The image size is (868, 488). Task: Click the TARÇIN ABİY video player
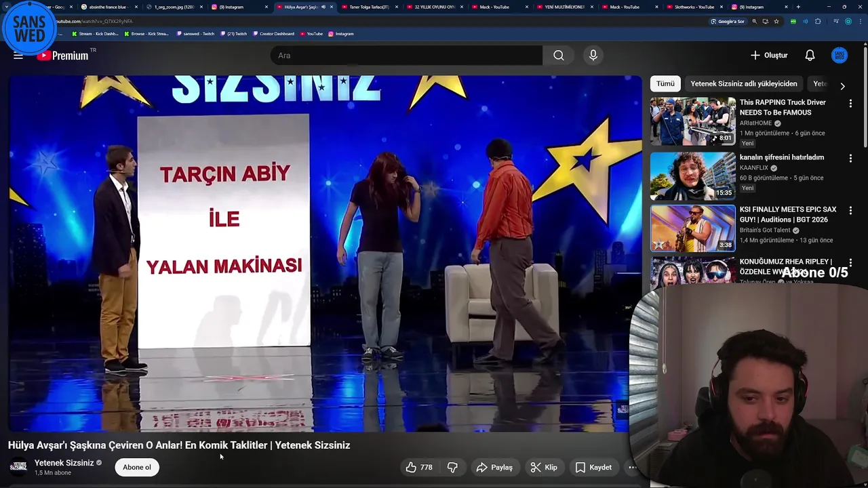(325, 253)
